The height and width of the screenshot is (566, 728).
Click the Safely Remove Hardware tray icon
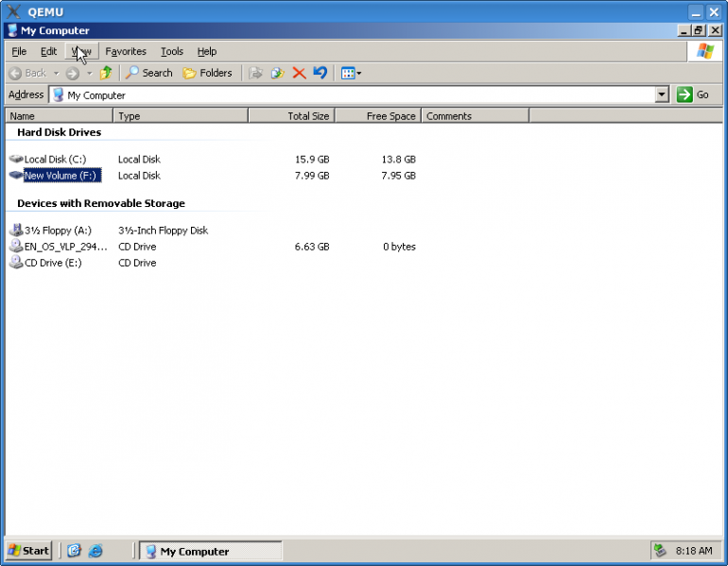click(x=660, y=551)
